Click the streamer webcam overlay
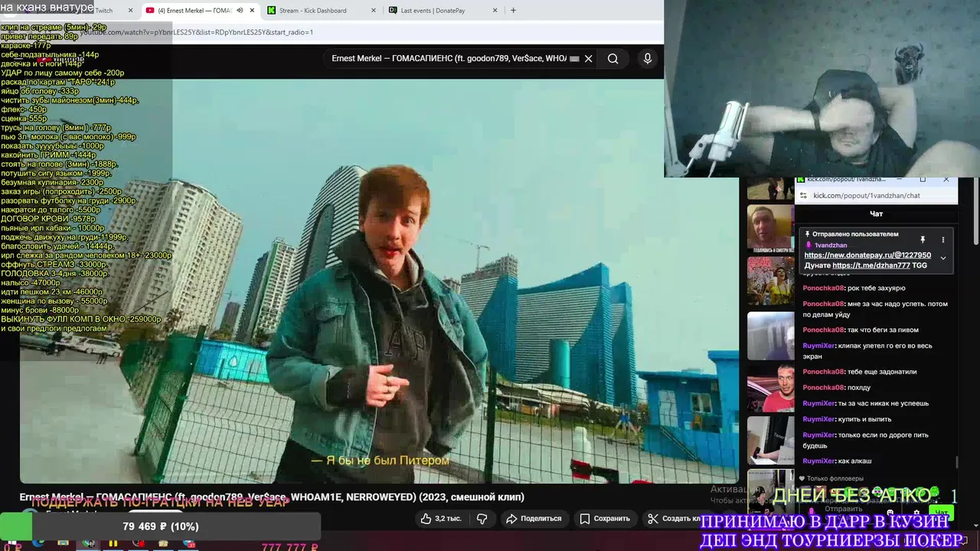 (822, 89)
